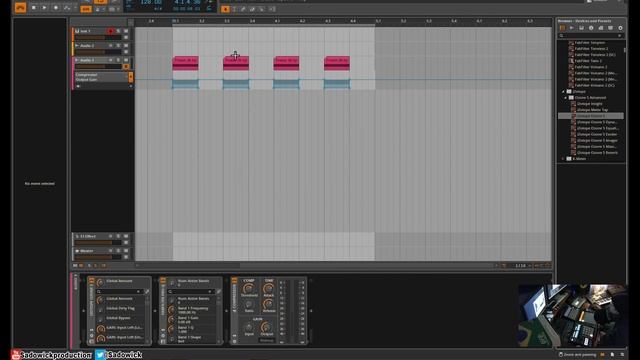Adjust the Compressor Output gain knob
Viewport: 640px width, 360px height.
pyautogui.click(x=267, y=327)
